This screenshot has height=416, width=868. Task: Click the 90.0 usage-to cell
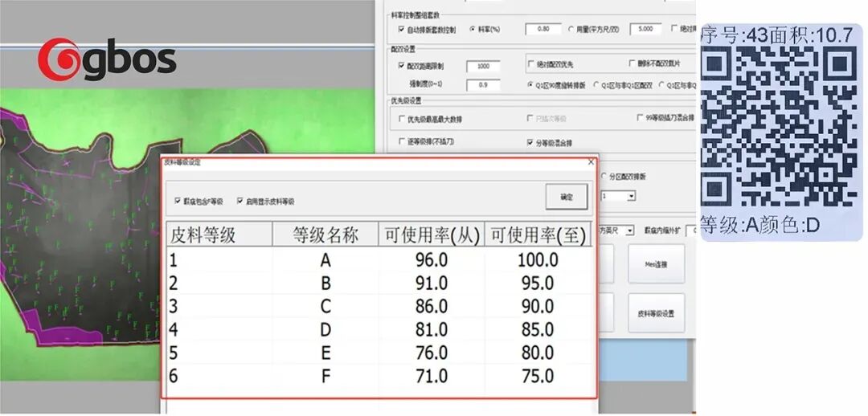tap(538, 307)
